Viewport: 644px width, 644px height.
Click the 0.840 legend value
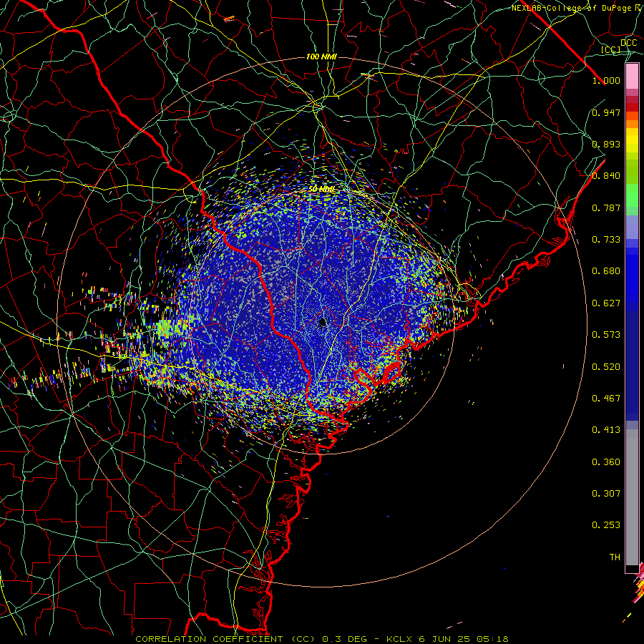[606, 176]
